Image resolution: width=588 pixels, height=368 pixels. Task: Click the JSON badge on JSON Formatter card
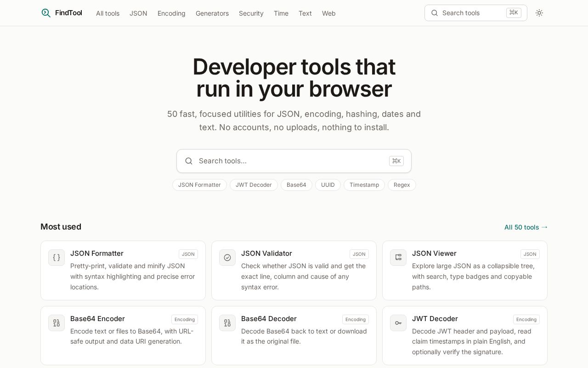tap(188, 254)
